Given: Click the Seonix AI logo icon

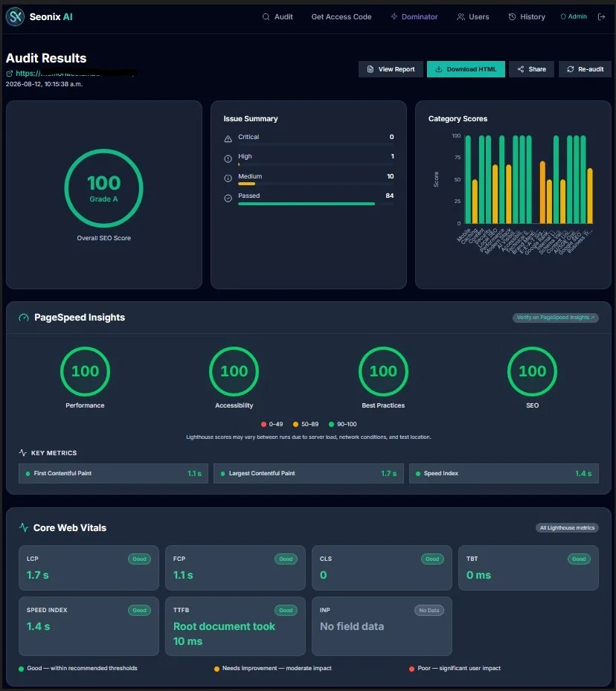Looking at the screenshot, I should [x=15, y=17].
